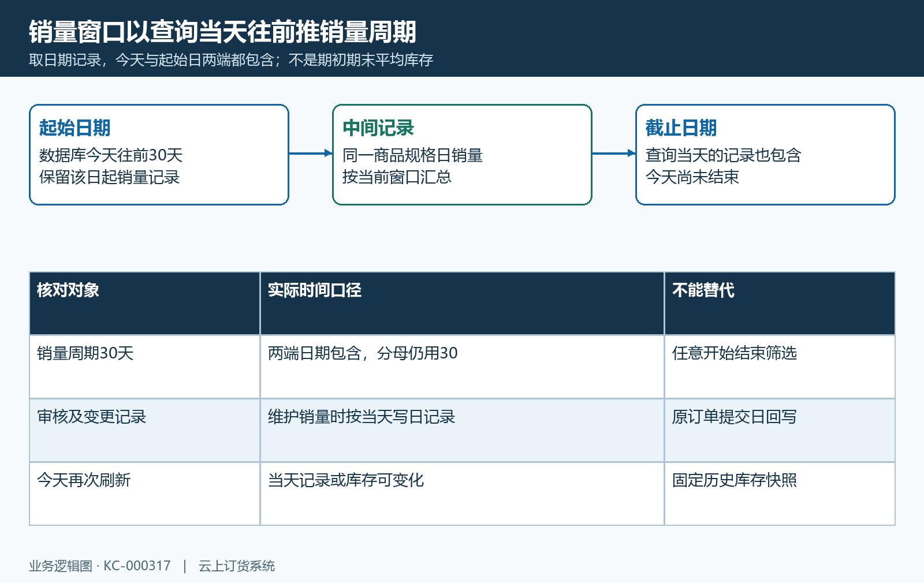Click the 截止日期 card heading
The height and width of the screenshot is (583, 924).
(x=681, y=128)
